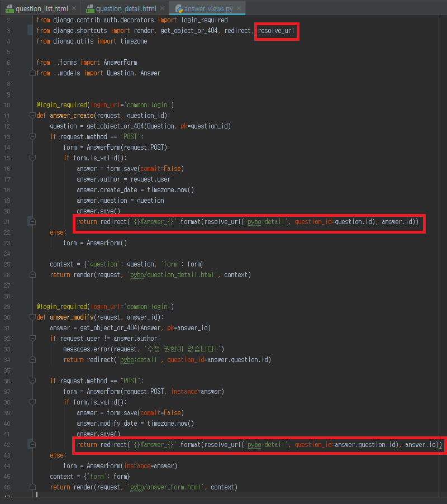
Task: Click form = AnswerForm(request.POST) on line 14
Action: [x=115, y=148]
